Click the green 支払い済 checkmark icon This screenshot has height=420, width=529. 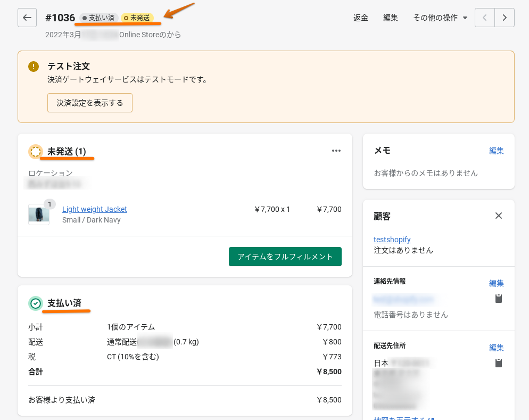coord(36,303)
